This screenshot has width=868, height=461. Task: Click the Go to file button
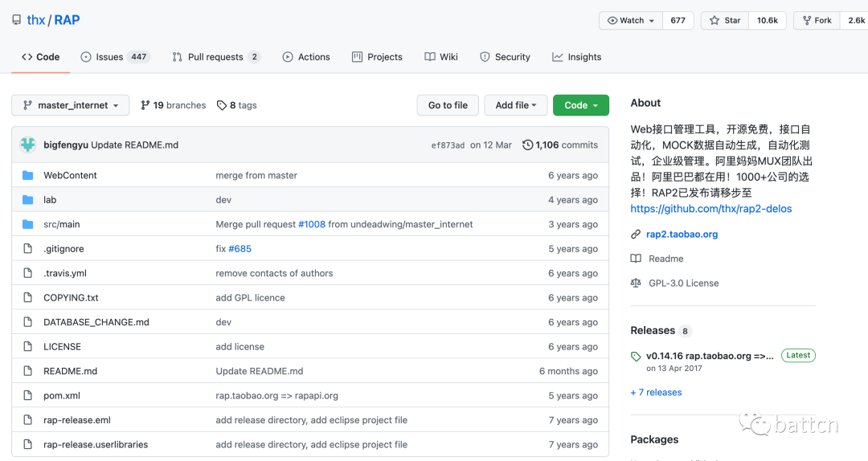coord(448,105)
